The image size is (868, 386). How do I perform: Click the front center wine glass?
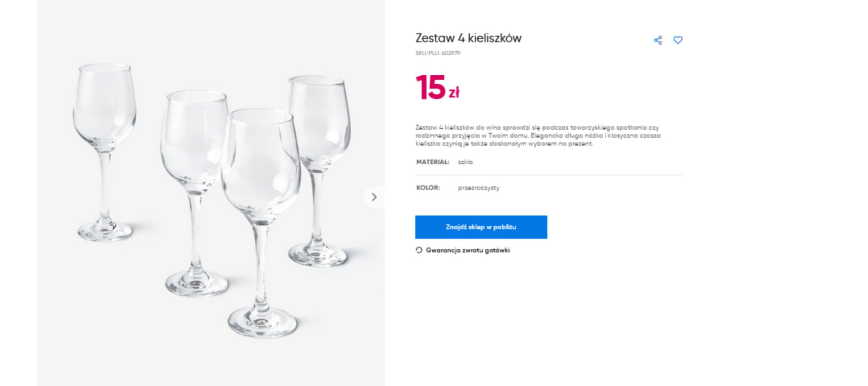coord(261,223)
